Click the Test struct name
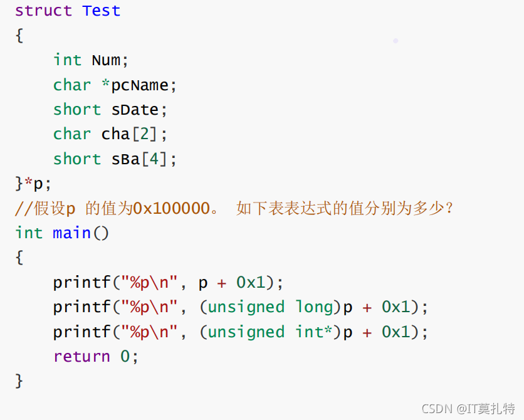524x420 pixels. 102,11
